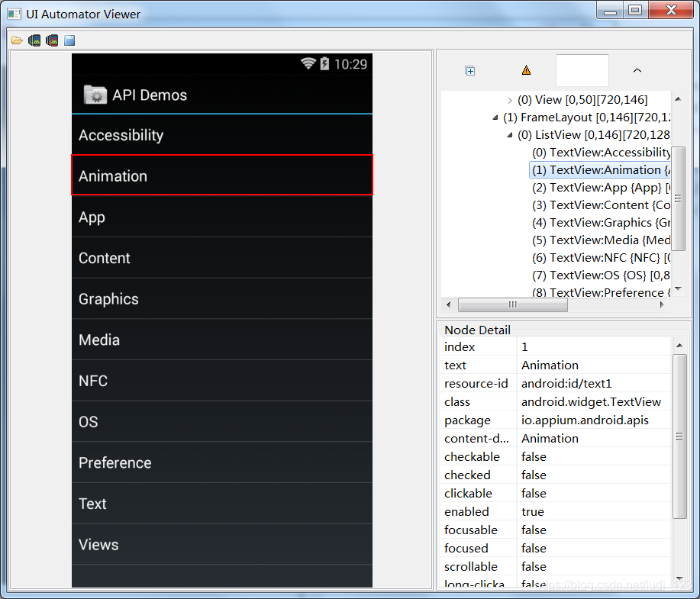
Task: Select the (5) TextView:Media tree row
Action: click(x=601, y=240)
